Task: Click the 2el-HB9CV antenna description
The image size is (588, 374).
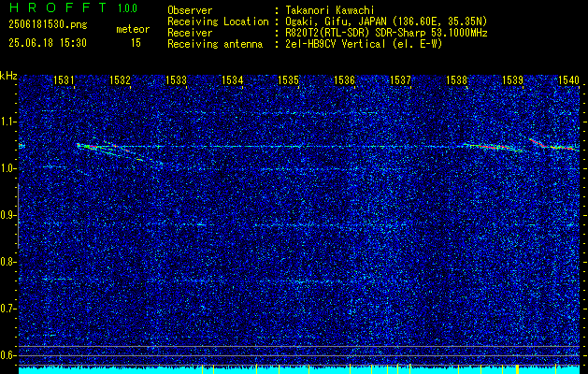Action: (x=364, y=44)
